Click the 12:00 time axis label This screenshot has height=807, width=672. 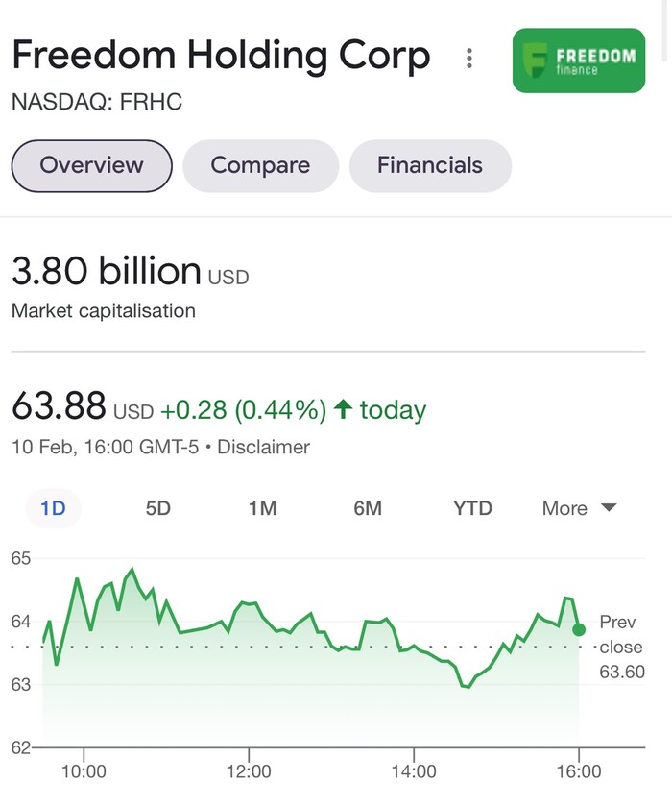[x=249, y=771]
